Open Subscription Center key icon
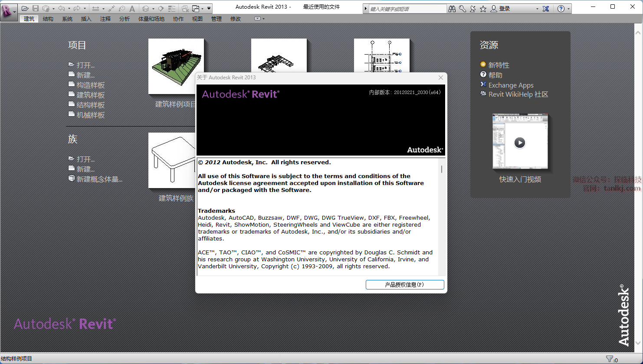The image size is (643, 364). click(463, 9)
